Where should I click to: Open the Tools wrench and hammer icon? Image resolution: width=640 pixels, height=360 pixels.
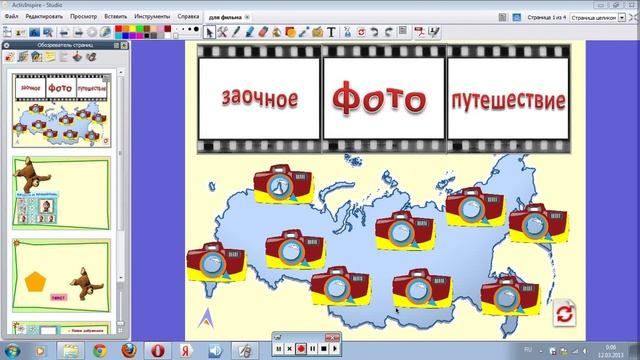point(222,32)
